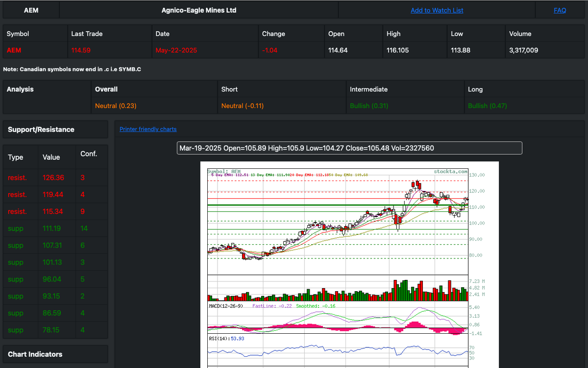Click resistance value 119.44
Screen dimensions: 588x368
tap(53, 194)
